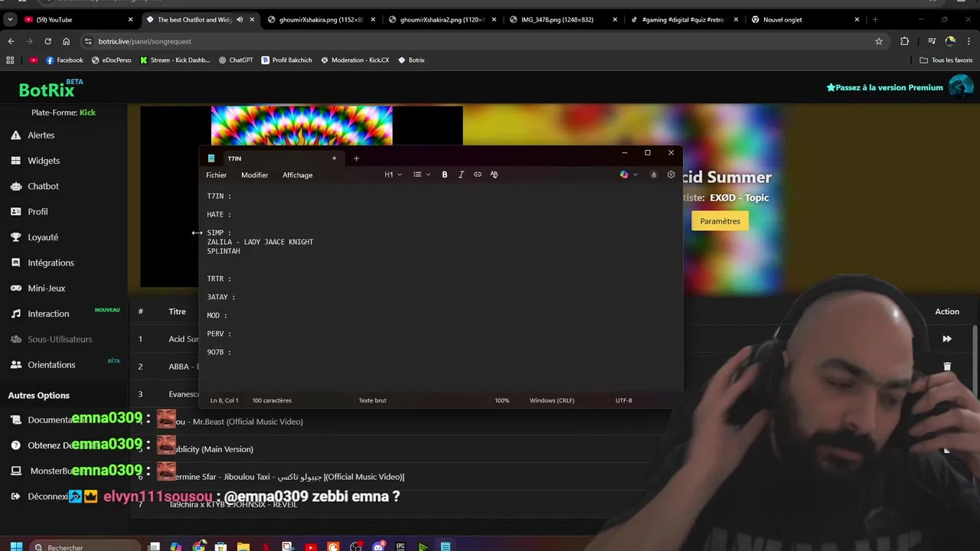Open Fichier menu in Notepad

[x=216, y=175]
